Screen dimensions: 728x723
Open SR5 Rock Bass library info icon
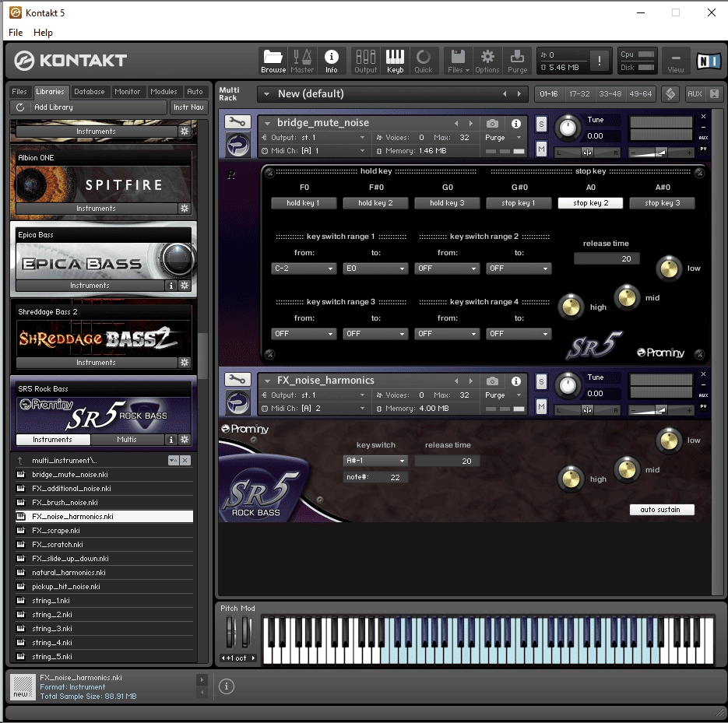[x=171, y=440]
